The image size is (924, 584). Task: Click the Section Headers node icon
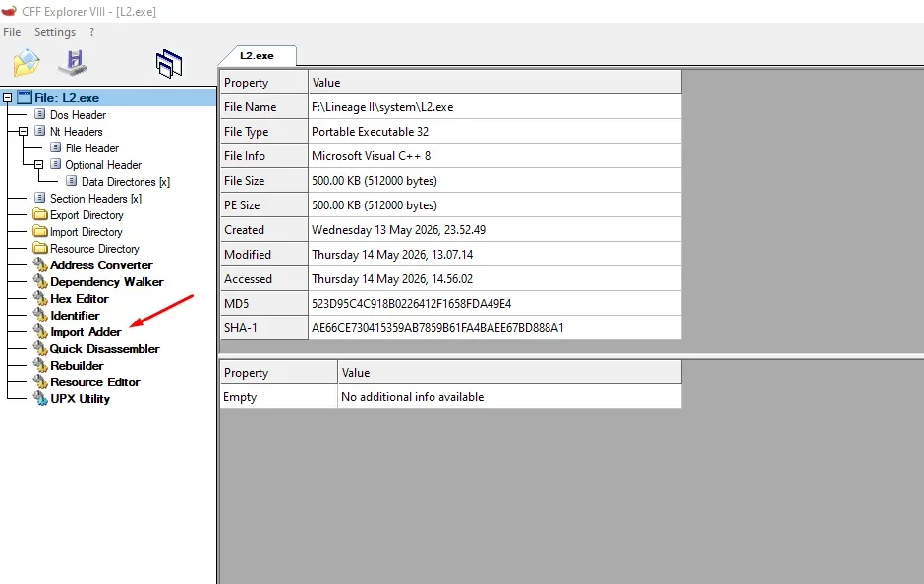(40, 198)
